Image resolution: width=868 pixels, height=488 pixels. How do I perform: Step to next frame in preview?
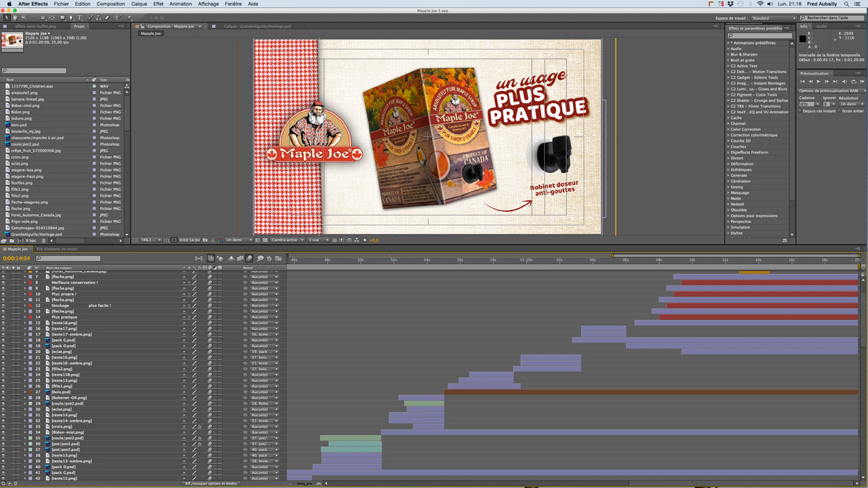click(x=827, y=81)
